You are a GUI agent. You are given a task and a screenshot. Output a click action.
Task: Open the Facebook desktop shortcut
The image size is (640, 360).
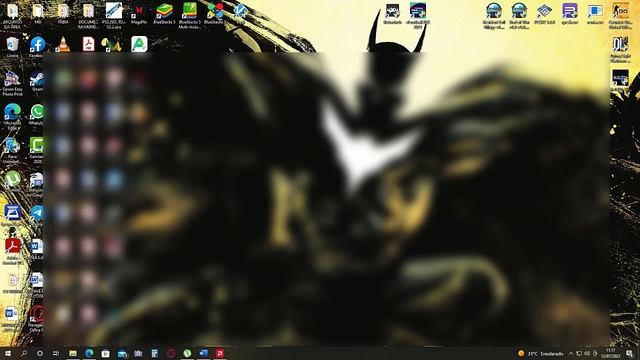click(37, 45)
